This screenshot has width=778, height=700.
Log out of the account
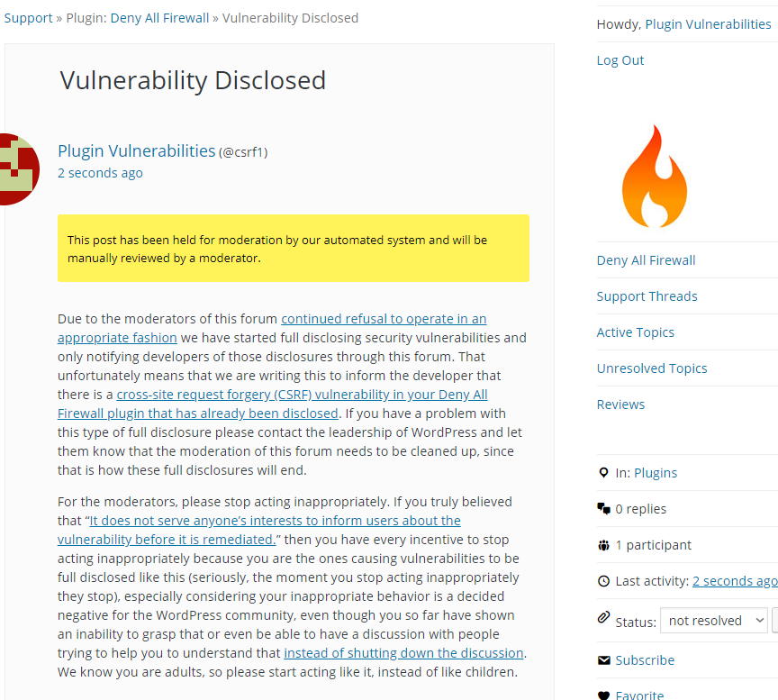620,60
